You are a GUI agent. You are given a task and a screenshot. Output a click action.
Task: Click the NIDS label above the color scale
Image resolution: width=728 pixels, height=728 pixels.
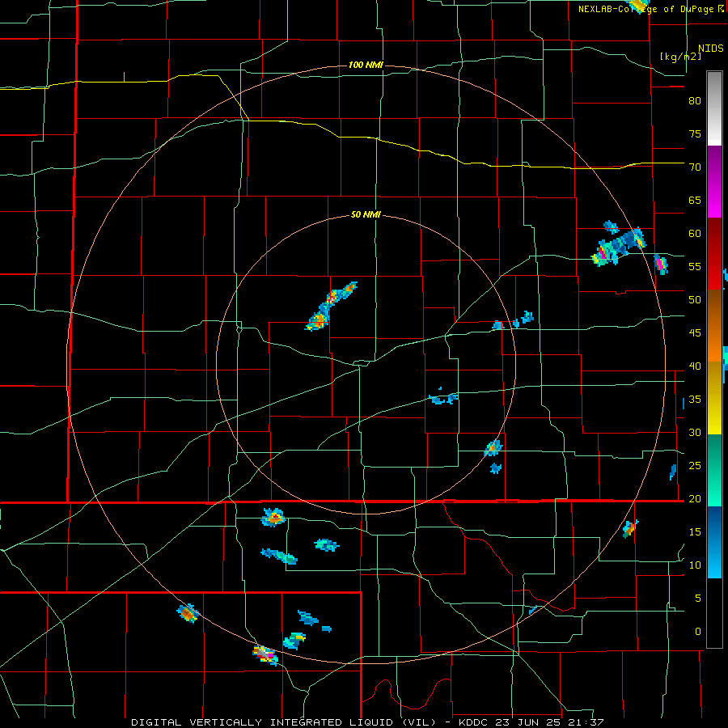[710, 49]
